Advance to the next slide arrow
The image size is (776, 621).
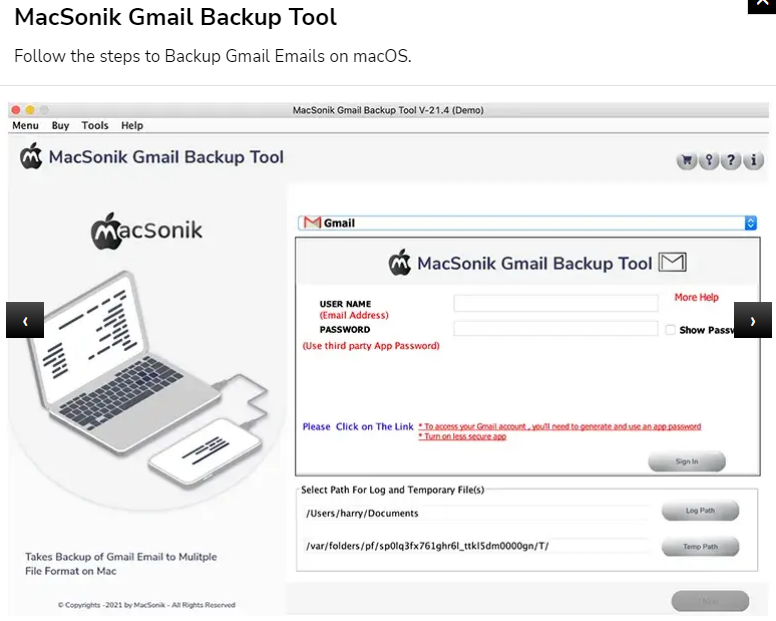[x=753, y=320]
